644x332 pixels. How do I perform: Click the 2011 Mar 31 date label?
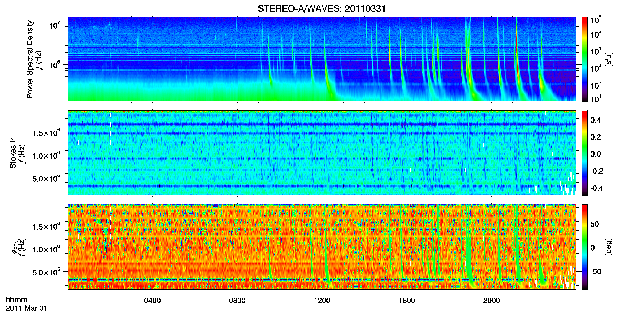coord(26,308)
